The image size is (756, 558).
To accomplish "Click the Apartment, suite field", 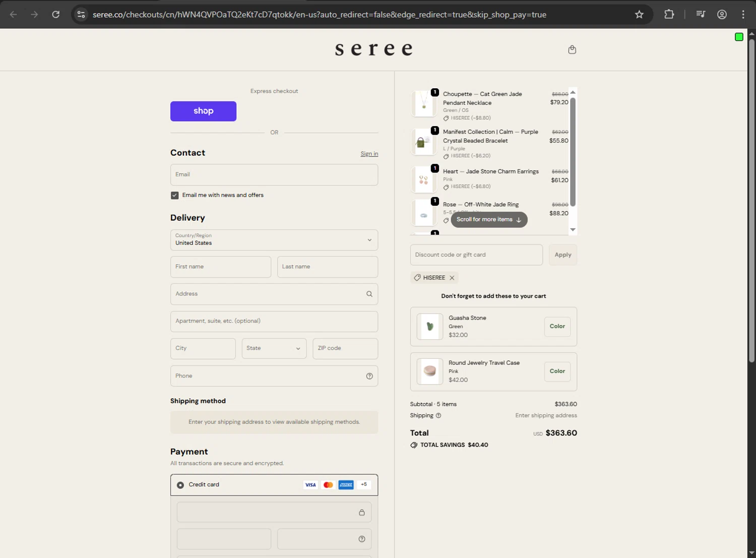I will point(274,321).
